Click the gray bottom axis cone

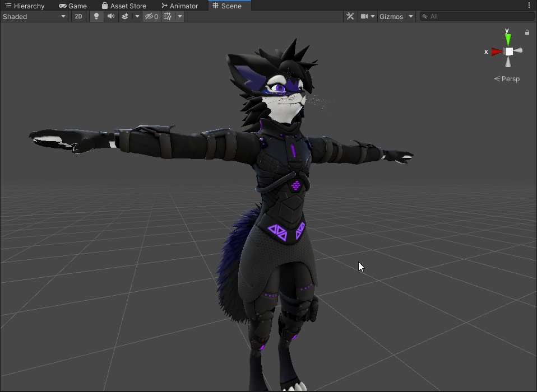pyautogui.click(x=508, y=62)
